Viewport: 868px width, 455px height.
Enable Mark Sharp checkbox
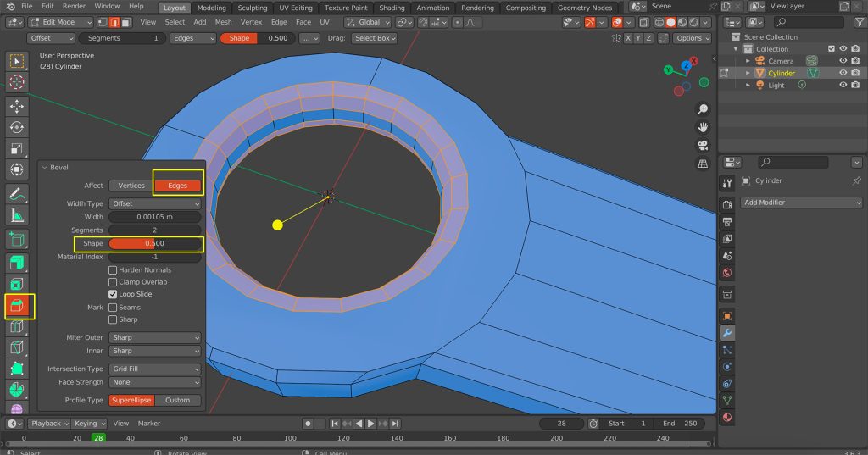tap(113, 320)
